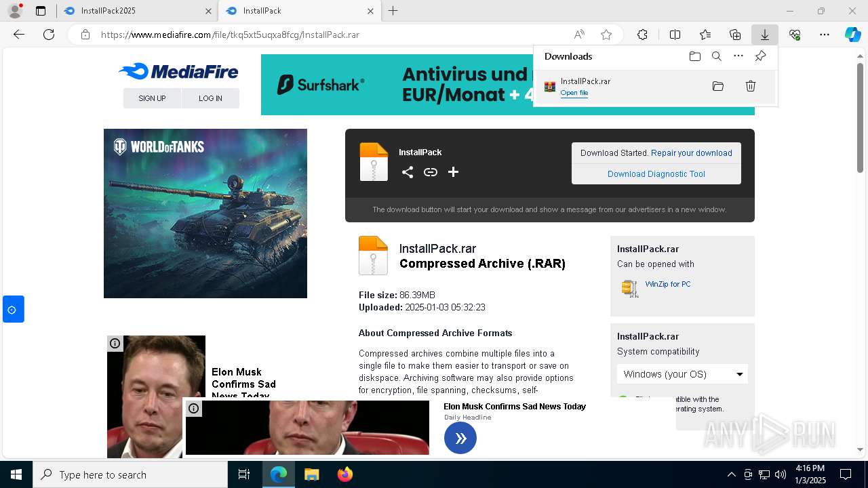Click the taskbar search box

point(130,474)
